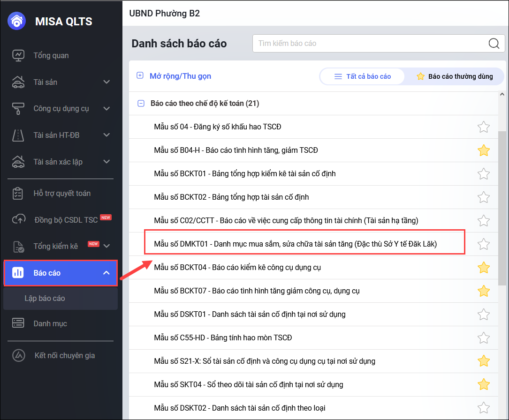The width and height of the screenshot is (509, 420).
Task: Star the Mẫu số BCKT02 report
Action: (483, 197)
